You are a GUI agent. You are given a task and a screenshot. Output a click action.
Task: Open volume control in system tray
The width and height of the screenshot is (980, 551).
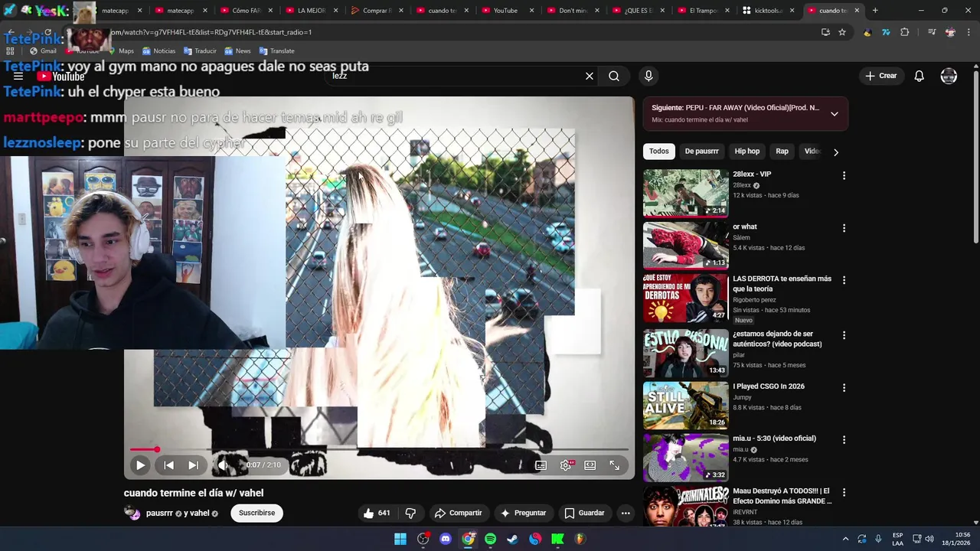coord(929,539)
